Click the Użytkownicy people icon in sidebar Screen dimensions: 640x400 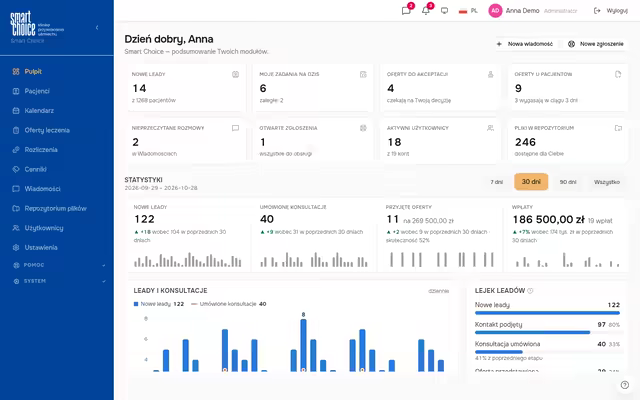(x=16, y=228)
